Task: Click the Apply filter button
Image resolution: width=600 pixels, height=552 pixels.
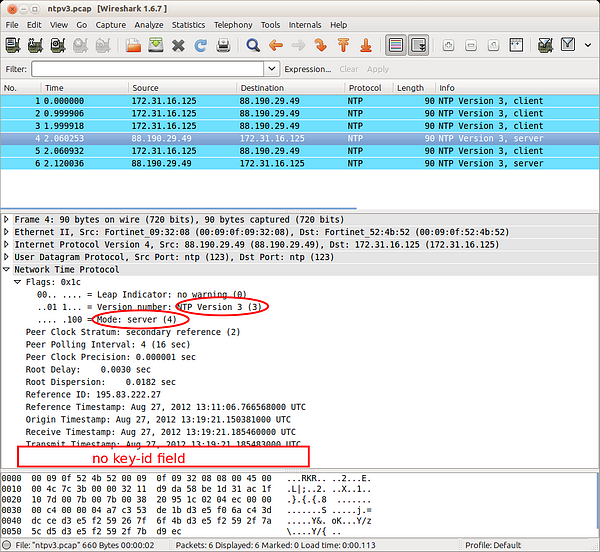Action: [x=378, y=69]
